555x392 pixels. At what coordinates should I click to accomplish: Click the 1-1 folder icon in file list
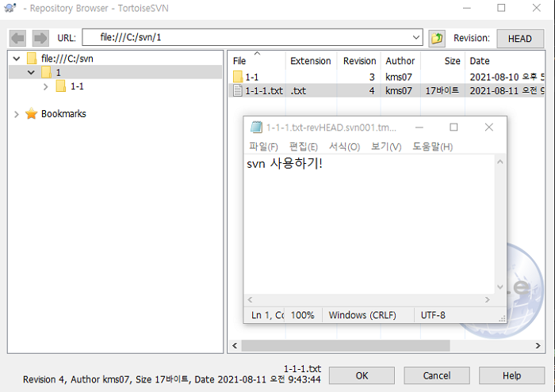coord(238,77)
